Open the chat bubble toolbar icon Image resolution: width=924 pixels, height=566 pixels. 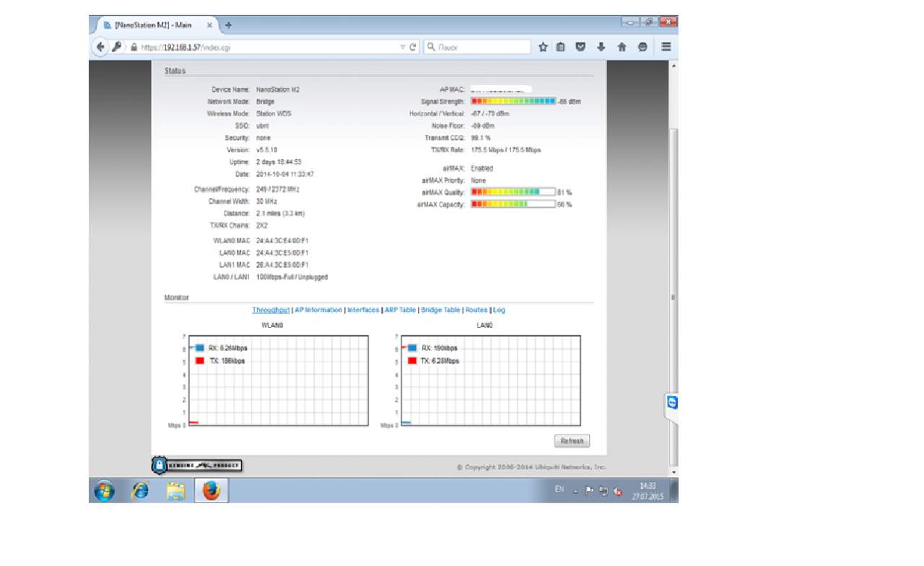[642, 47]
